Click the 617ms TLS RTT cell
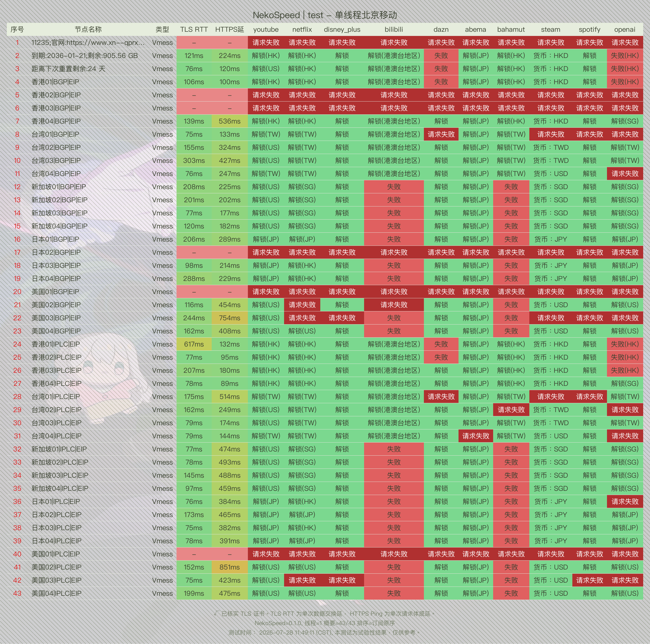 pyautogui.click(x=194, y=344)
